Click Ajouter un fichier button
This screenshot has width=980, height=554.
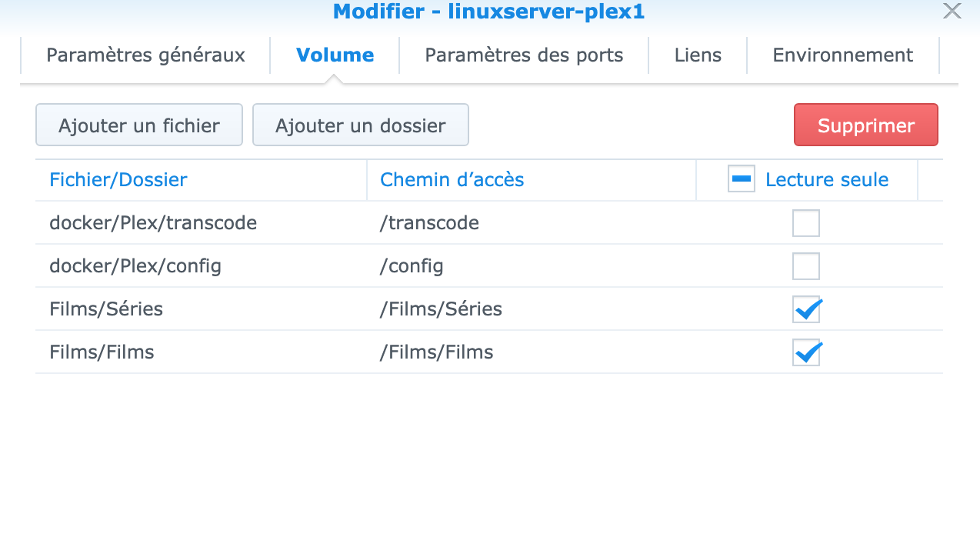(x=139, y=125)
